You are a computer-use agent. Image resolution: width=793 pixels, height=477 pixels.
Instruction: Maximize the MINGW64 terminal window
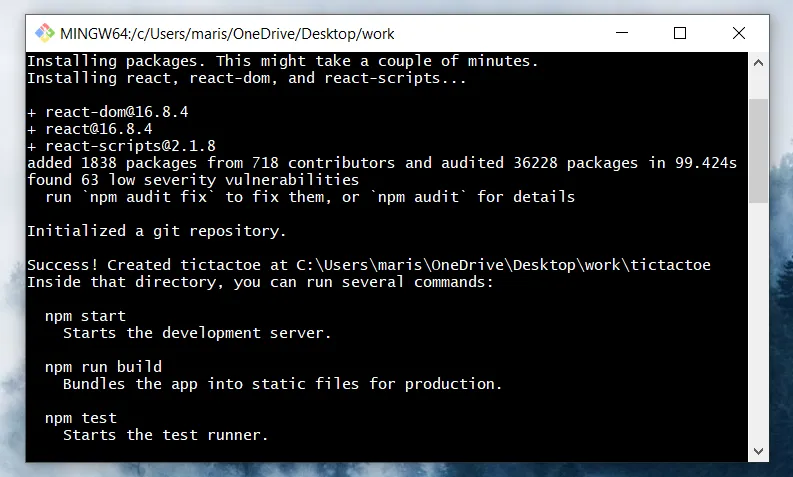click(x=680, y=33)
